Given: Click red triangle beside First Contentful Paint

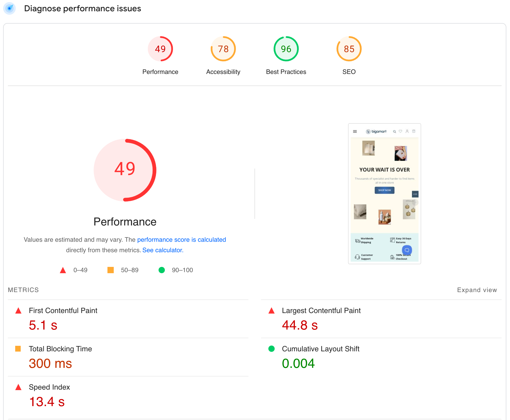Looking at the screenshot, I should (18, 311).
